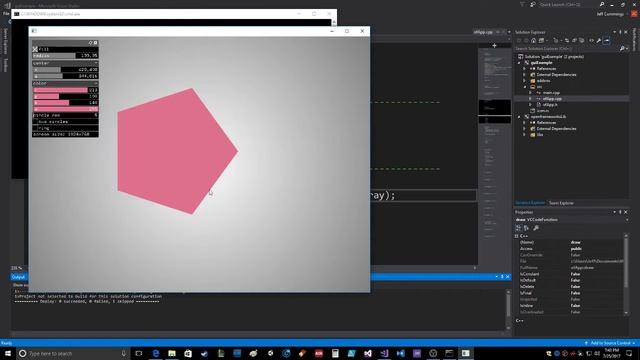Click the search magnifier in Solution Explorer
This screenshot has width=640, height=360.
click(622, 49)
